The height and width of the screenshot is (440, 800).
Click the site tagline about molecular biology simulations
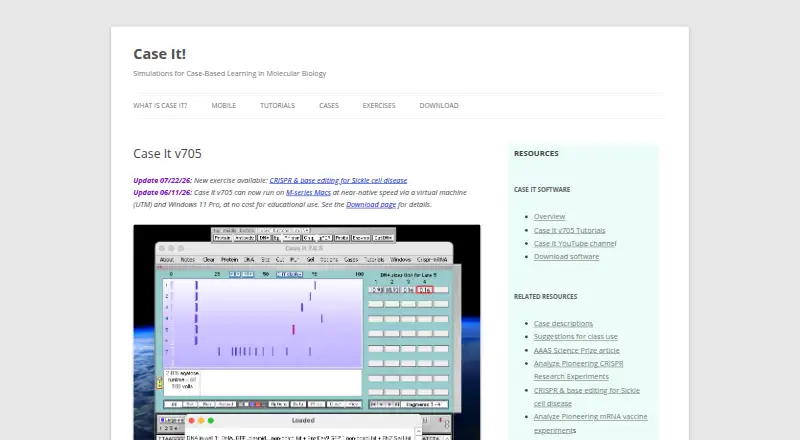tap(230, 74)
